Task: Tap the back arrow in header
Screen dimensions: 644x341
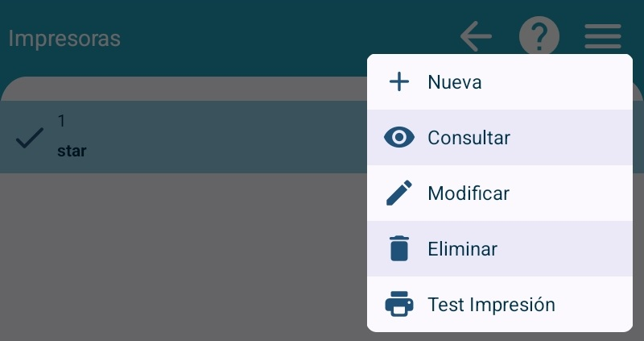Action: point(476,36)
